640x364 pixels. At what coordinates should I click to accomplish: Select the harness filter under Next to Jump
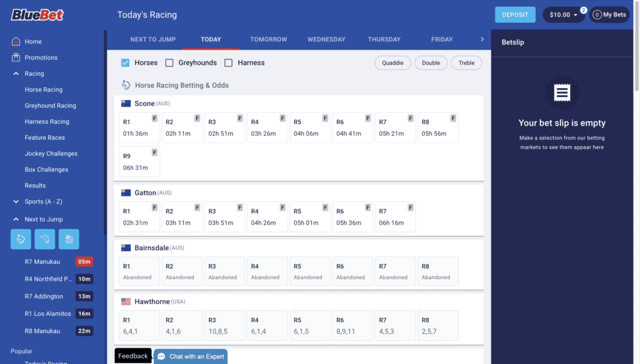coord(69,239)
